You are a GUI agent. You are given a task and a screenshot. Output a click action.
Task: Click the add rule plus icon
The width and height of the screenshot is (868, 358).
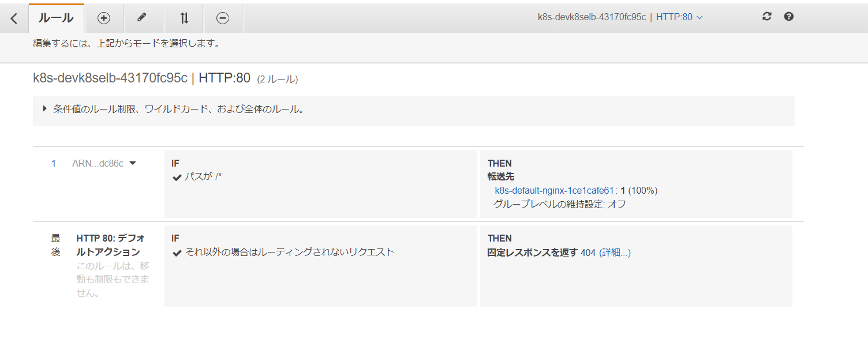[x=104, y=18]
